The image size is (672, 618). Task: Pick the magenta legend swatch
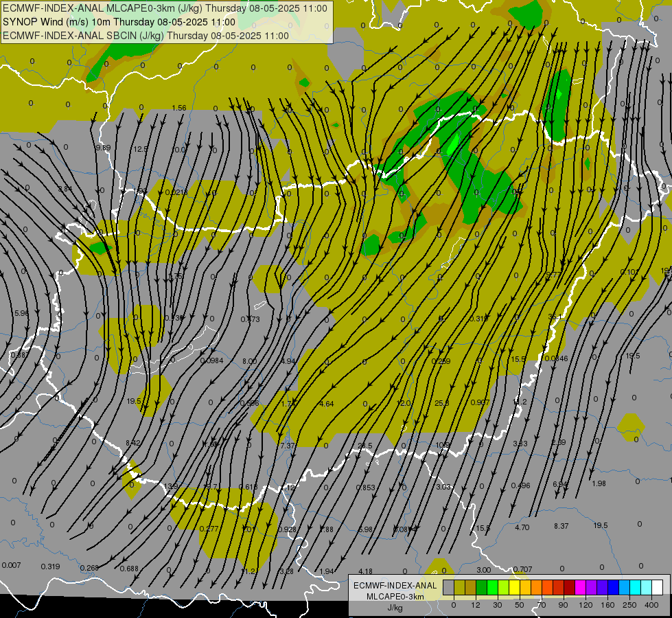pyautogui.click(x=581, y=587)
